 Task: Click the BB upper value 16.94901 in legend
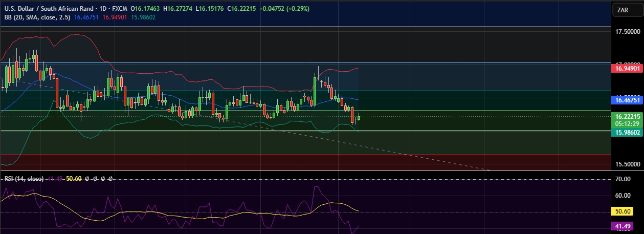(x=114, y=17)
